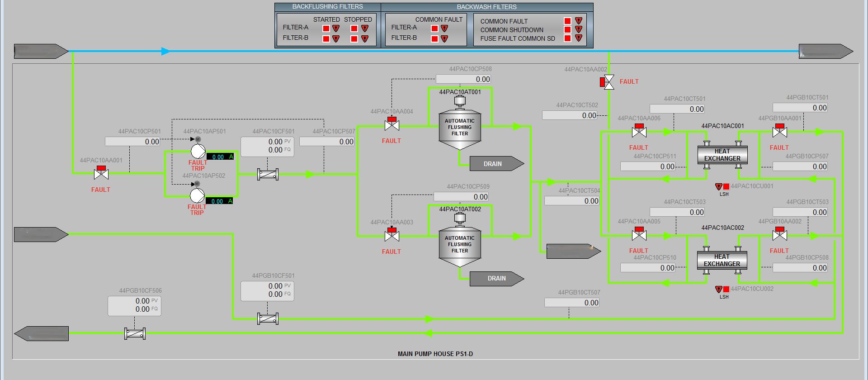Select pump 44PAC10AP502 circle symbol
The height and width of the screenshot is (380, 868).
[x=197, y=195]
